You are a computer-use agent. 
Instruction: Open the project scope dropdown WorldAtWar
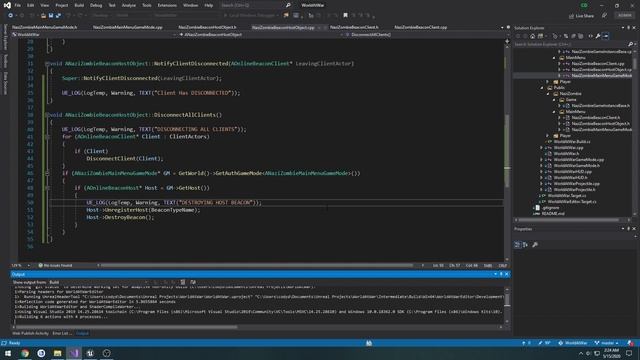[94, 35]
